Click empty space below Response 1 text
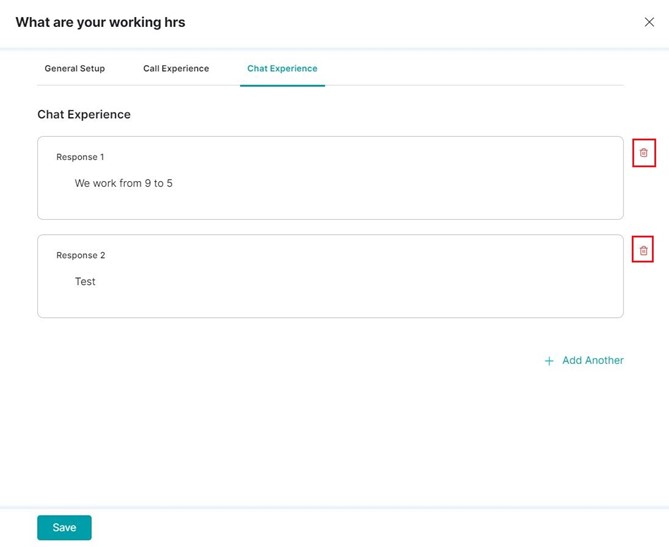 (x=330, y=205)
